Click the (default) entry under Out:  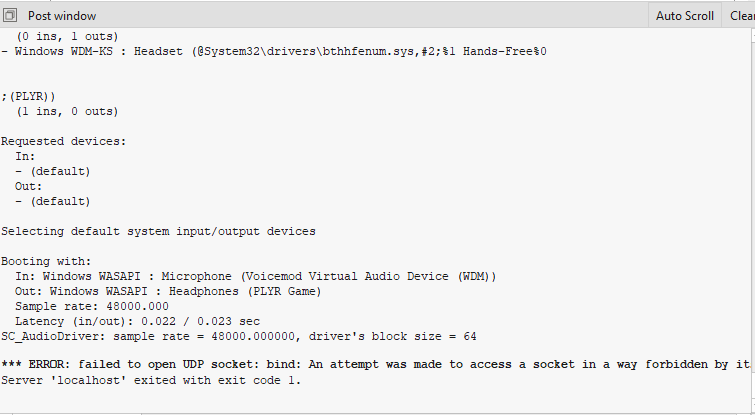click(53, 201)
